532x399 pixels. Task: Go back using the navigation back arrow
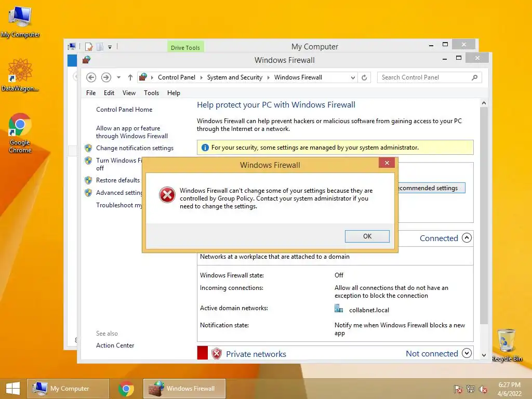click(x=91, y=77)
